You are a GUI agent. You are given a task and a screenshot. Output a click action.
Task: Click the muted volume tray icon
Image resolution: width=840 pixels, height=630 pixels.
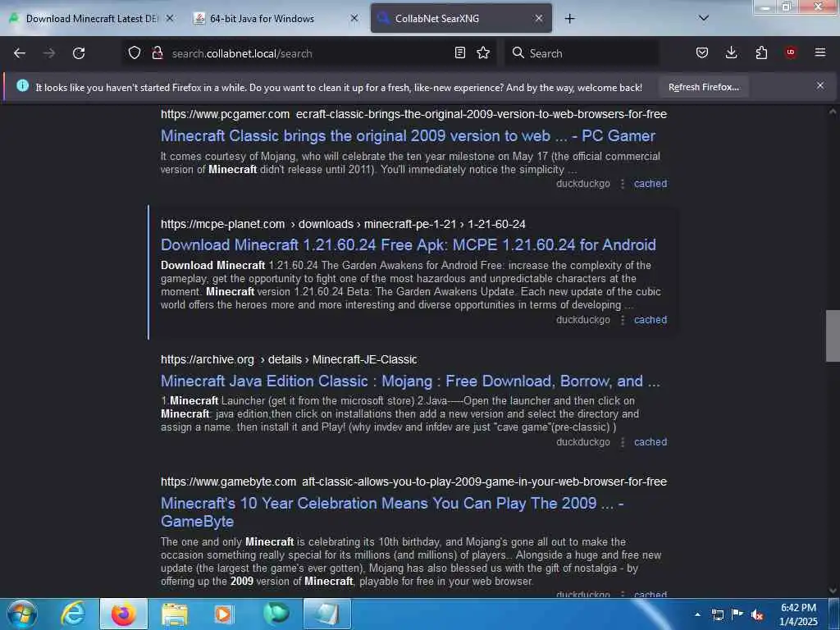[757, 615]
